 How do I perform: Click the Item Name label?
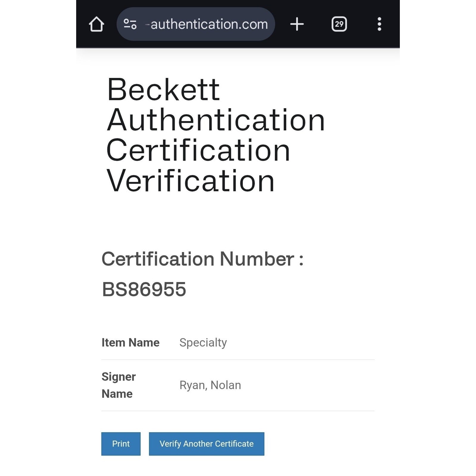(130, 343)
